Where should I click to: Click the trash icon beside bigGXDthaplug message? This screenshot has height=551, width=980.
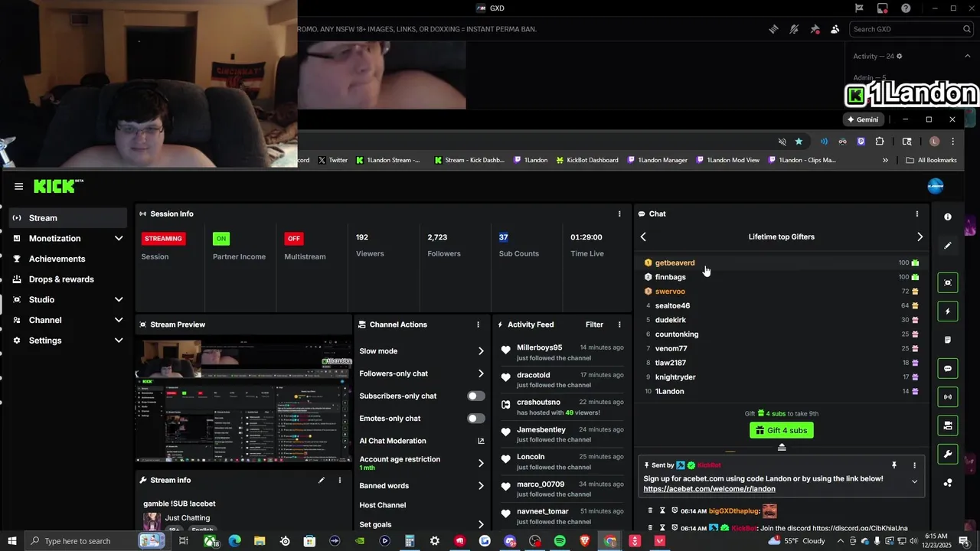(x=650, y=510)
